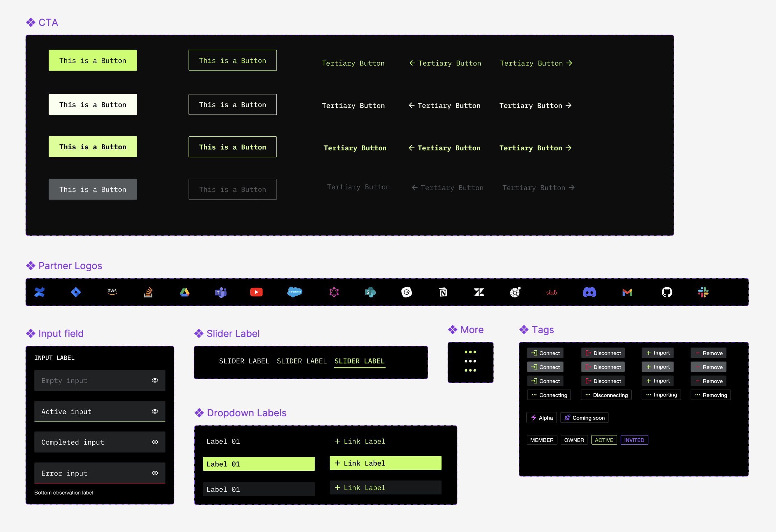Image resolution: width=776 pixels, height=532 pixels.
Task: Choose the highlighted Link Label dropdown entry
Action: tap(385, 462)
